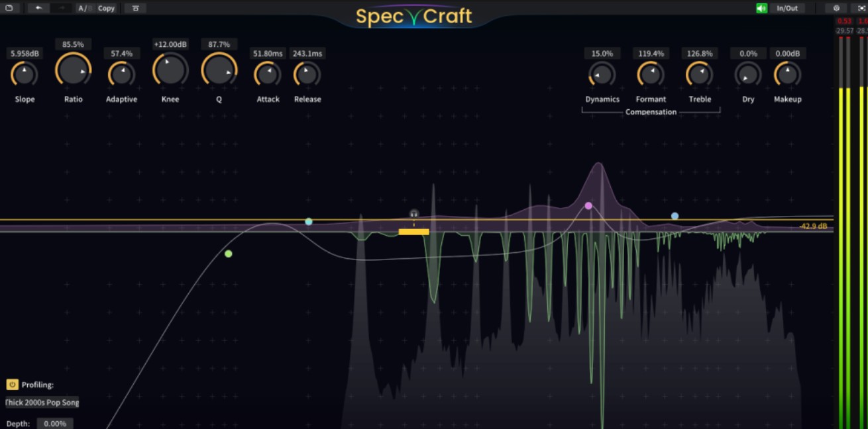The image size is (868, 429).
Task: Click the Knee value +12.00dB
Action: [170, 44]
